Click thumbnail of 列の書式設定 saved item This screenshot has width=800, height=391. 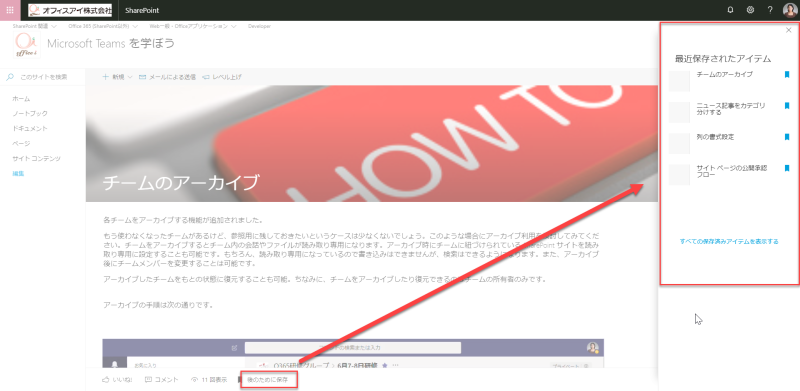click(x=679, y=143)
